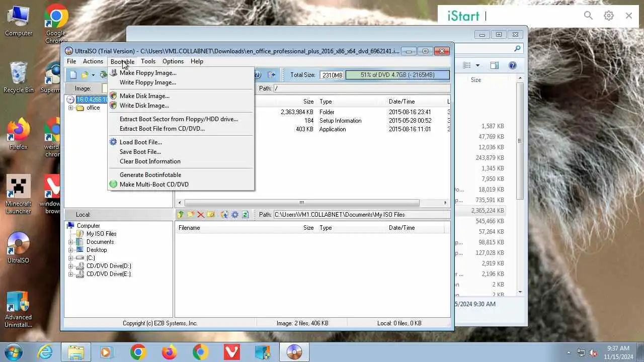Click blue help icon in Explorer window
Screen dimensions: 644x362
point(513,65)
